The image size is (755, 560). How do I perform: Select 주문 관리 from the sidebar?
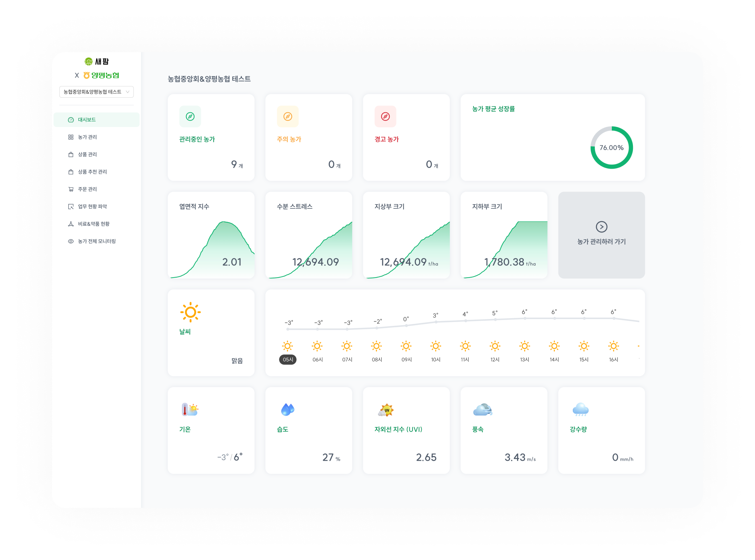88,189
